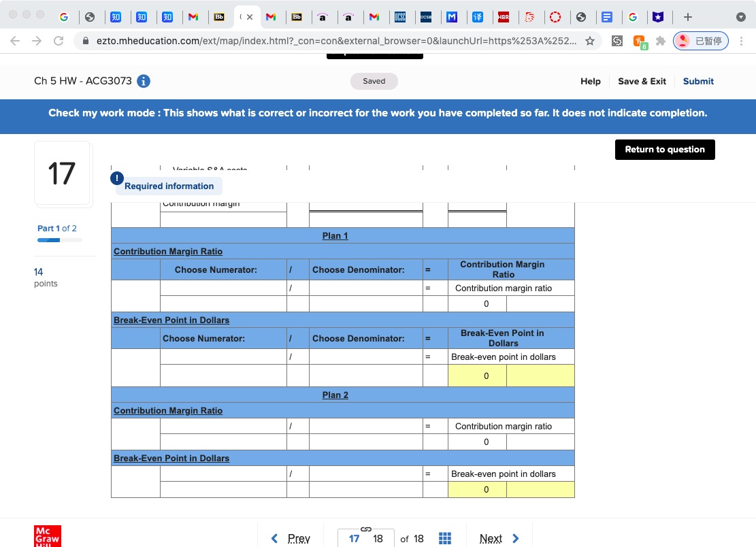
Task: Open the tab search dropdown arrow
Action: pyautogui.click(x=741, y=18)
